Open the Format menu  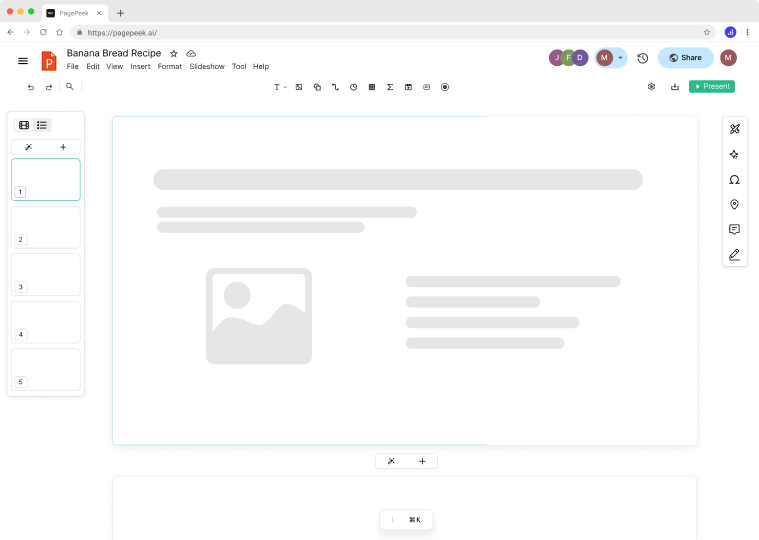click(x=169, y=67)
